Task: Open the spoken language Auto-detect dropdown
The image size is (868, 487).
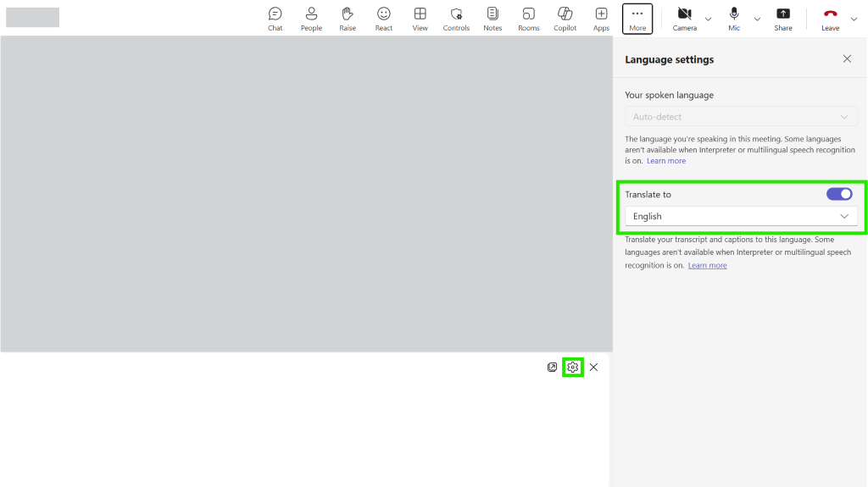Action: pos(741,117)
